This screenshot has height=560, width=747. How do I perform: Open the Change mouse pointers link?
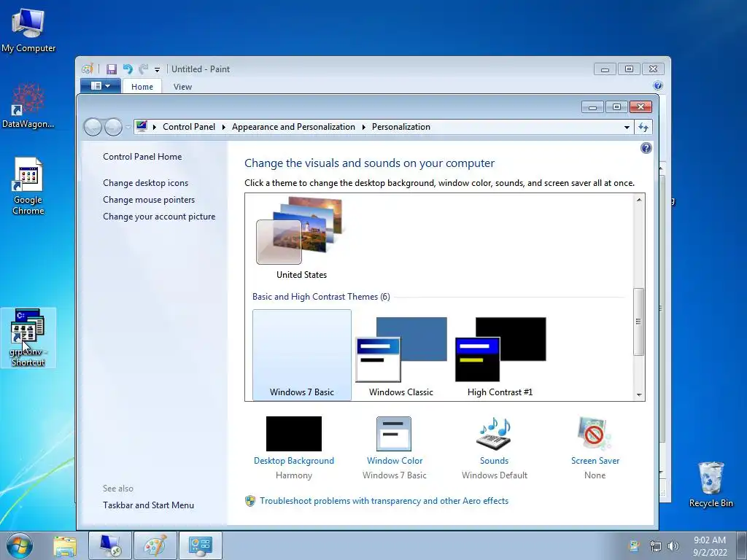[x=149, y=200]
